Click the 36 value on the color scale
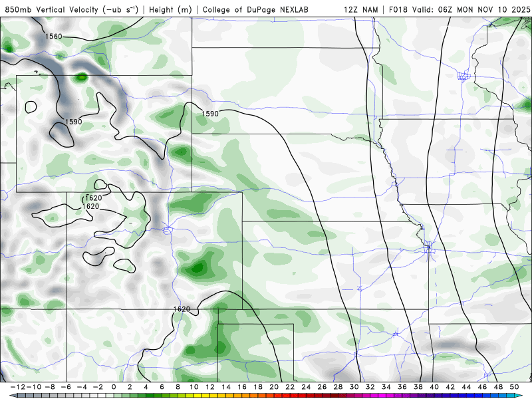The height and width of the screenshot is (399, 532). (402, 387)
